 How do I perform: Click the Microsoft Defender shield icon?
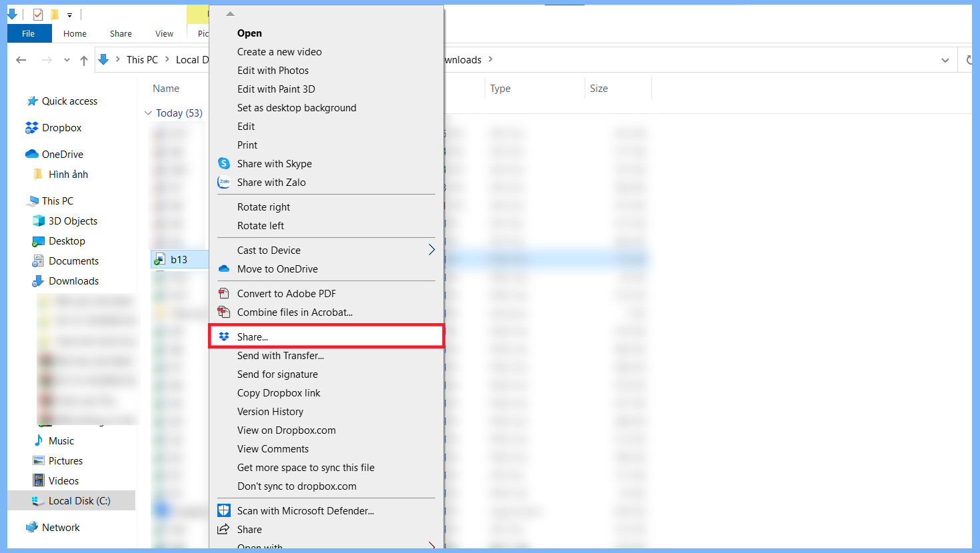[224, 510]
